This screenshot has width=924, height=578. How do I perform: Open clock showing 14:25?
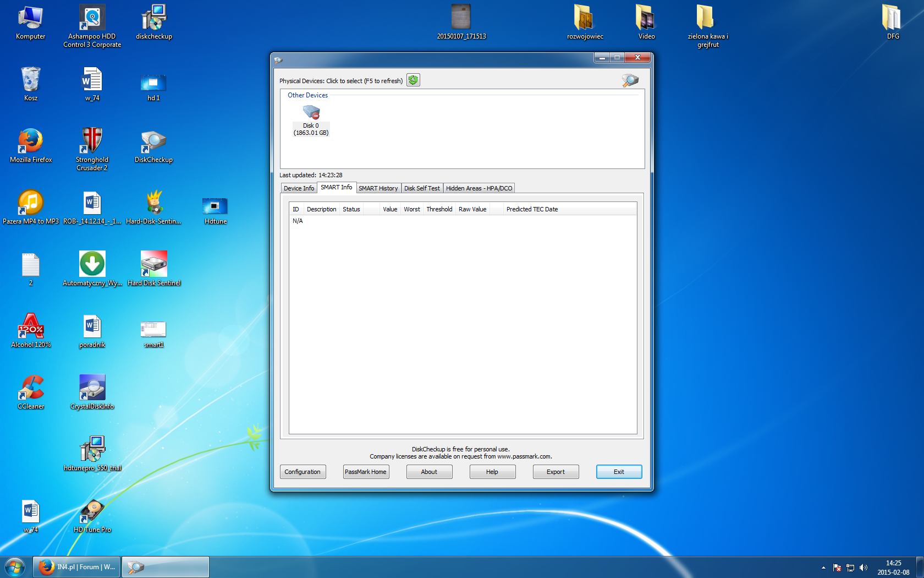[x=893, y=568]
